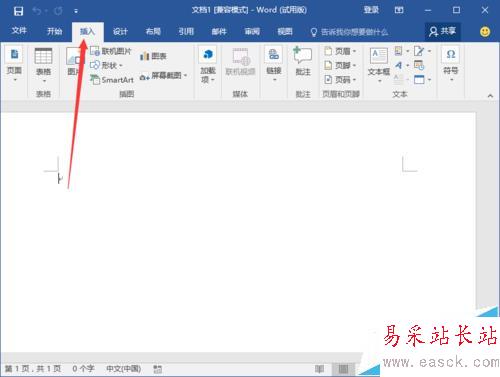Open the 表格 table insert dropdown
The height and width of the screenshot is (377, 500).
point(43,66)
